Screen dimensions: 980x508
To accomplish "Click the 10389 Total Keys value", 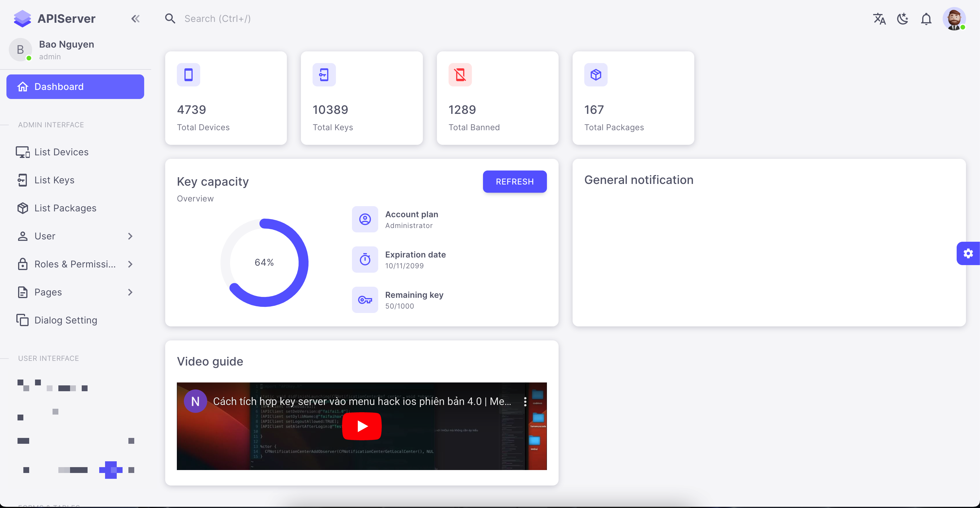I will tap(330, 109).
